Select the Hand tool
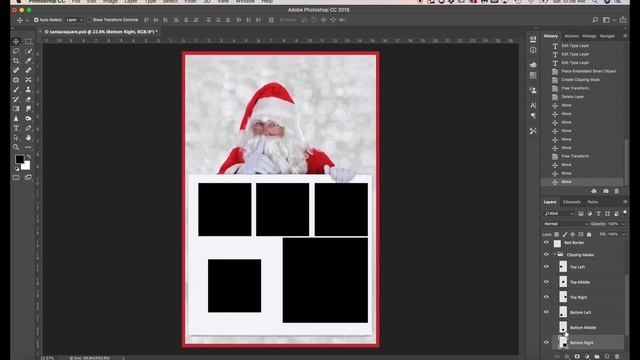Image resolution: width=640 pixels, height=360 pixels. pyautogui.click(x=28, y=138)
